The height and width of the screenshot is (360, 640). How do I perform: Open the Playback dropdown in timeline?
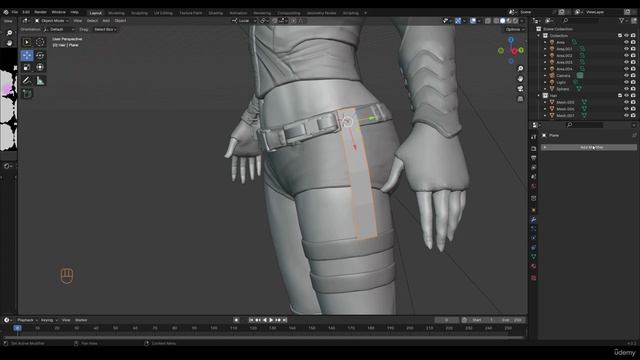point(27,320)
